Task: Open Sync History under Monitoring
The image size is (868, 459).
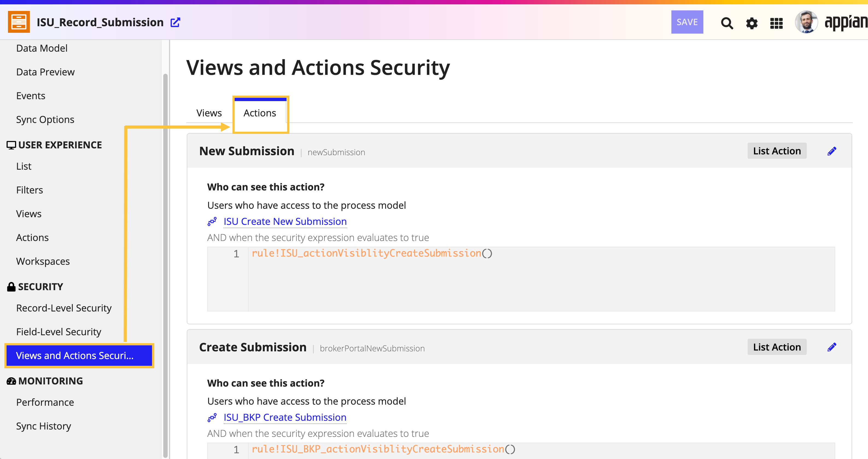Action: click(43, 426)
